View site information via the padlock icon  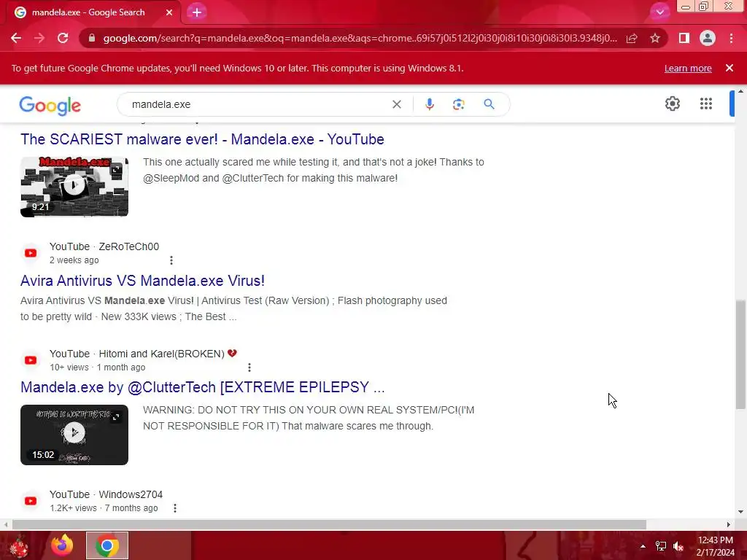[92, 38]
